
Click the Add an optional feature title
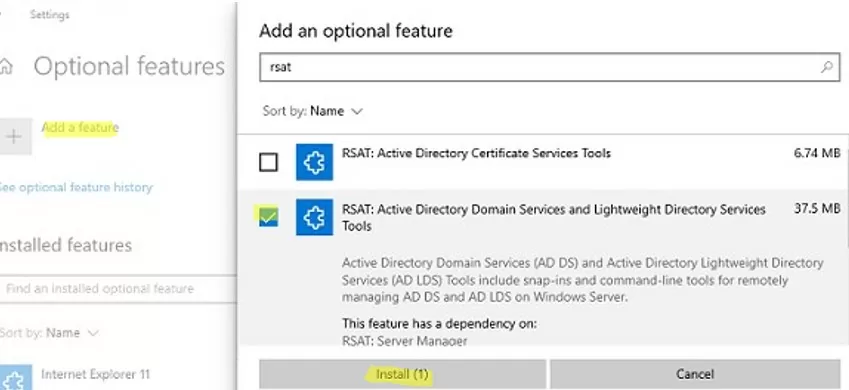[356, 30]
